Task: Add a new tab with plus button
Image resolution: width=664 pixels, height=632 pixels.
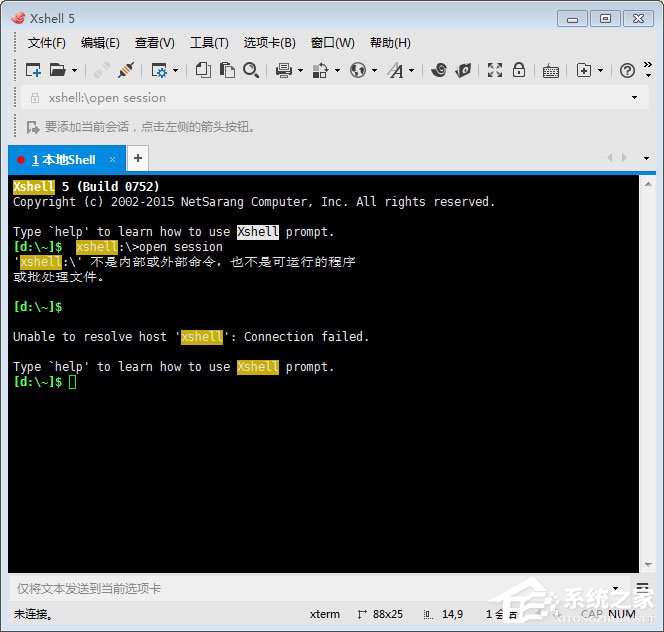Action: click(x=138, y=158)
